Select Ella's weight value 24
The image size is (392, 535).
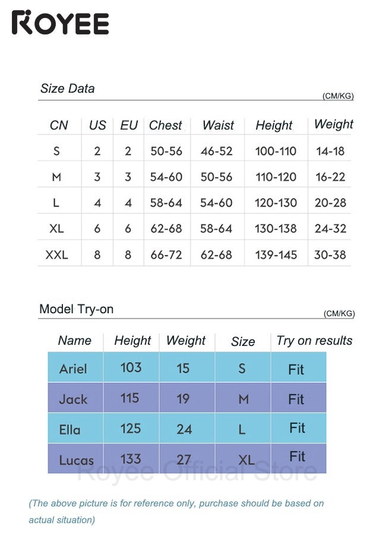pos(184,429)
